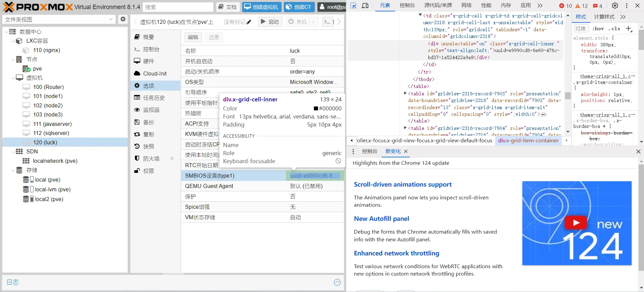Open the 关机 shutdown dropdown arrow

pyautogui.click(x=314, y=22)
